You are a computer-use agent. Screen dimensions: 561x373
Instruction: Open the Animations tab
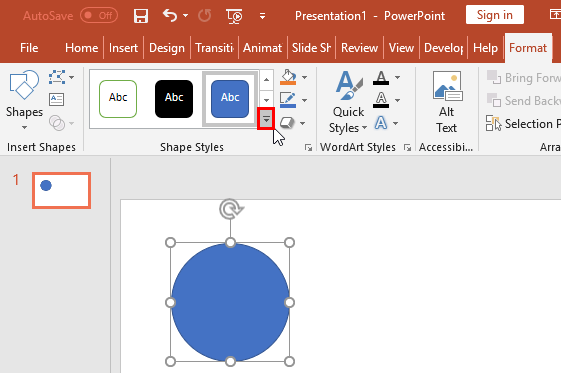(x=263, y=48)
